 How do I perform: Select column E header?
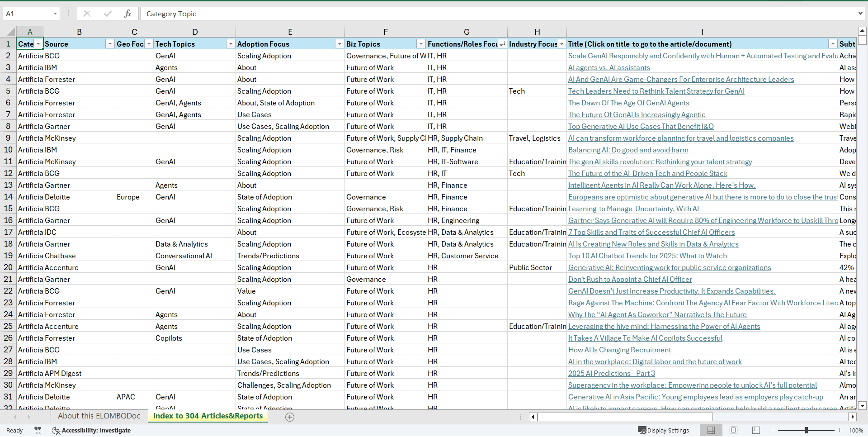(x=290, y=32)
